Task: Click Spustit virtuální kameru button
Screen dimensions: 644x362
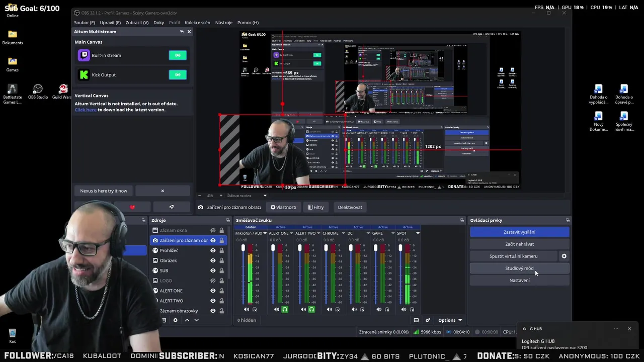Action: pos(514,256)
